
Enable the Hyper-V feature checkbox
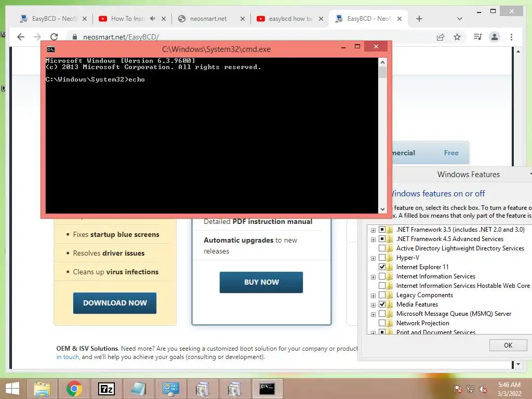coord(382,258)
